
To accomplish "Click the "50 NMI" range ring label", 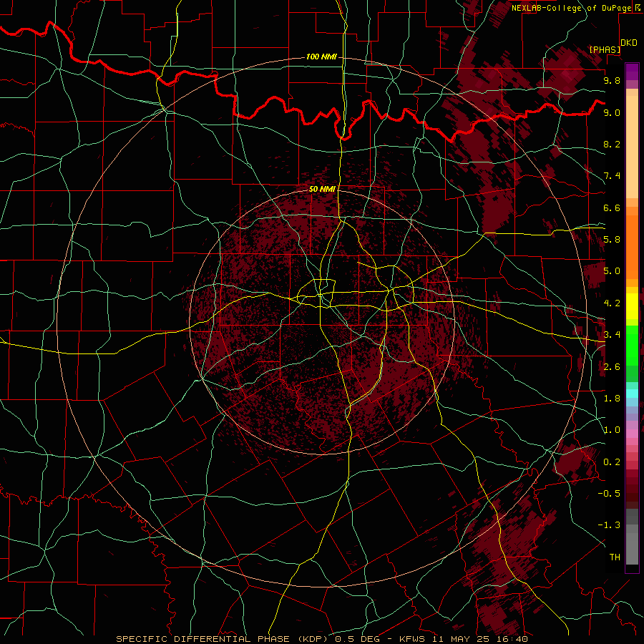I will 322,189.
